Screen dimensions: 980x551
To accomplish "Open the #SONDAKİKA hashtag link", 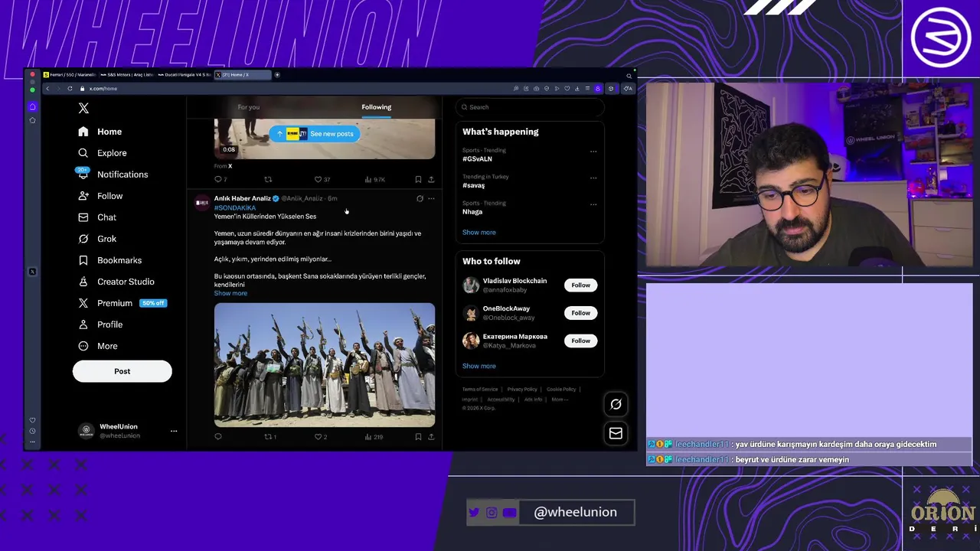I will pyautogui.click(x=235, y=207).
